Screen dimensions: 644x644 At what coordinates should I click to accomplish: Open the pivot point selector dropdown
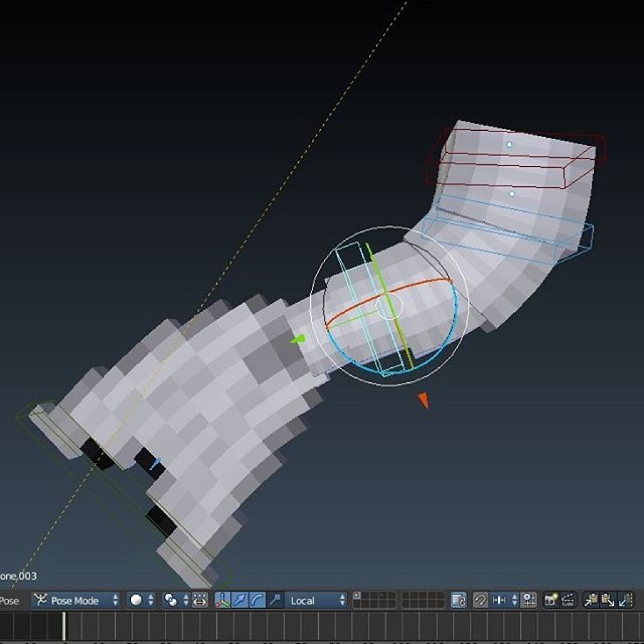[172, 600]
